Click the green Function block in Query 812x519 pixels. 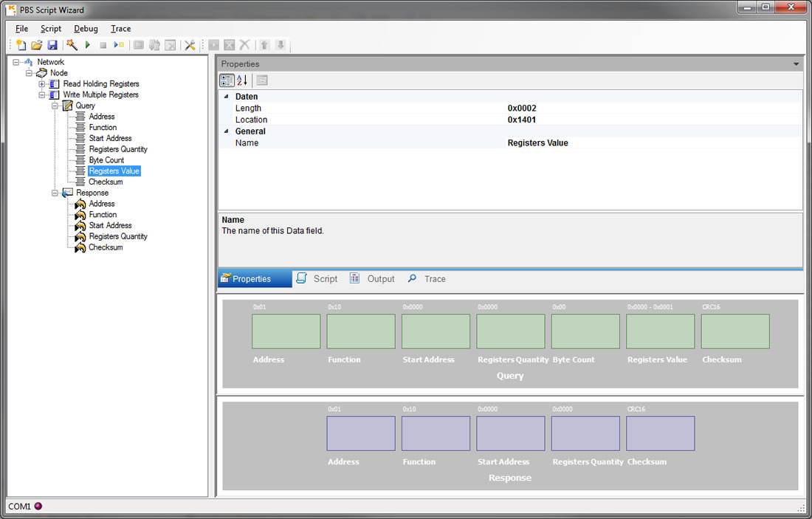point(361,331)
